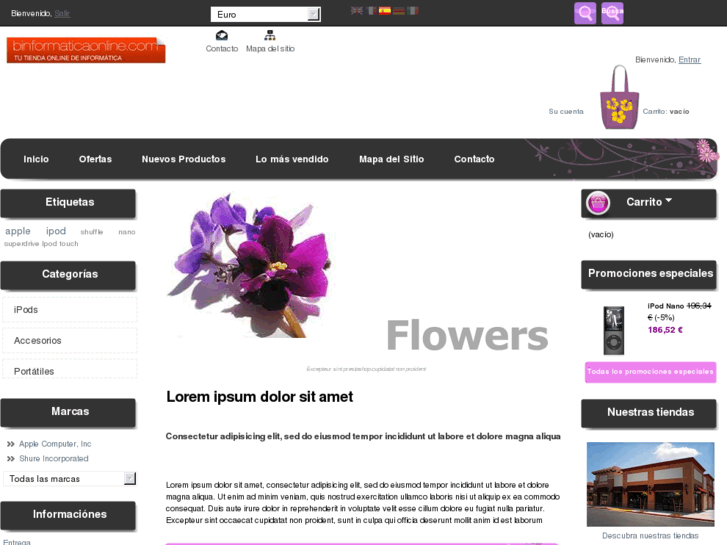Open the Euro currency dropdown

coord(266,14)
